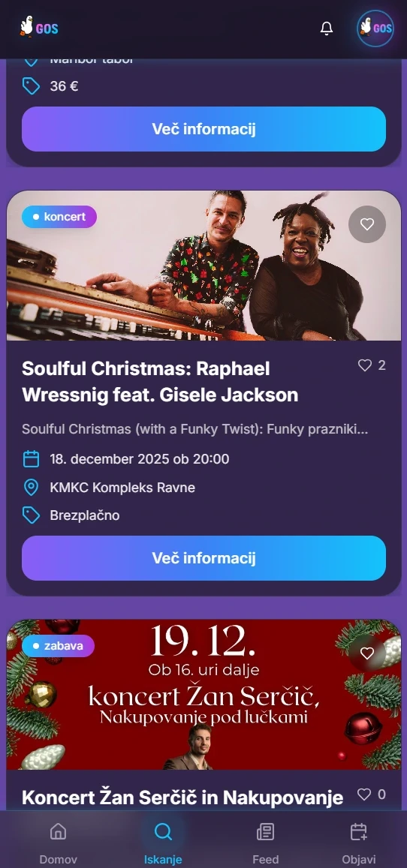Click the calendar icon beside 18. december 2025
This screenshot has width=407, height=868.
point(31,459)
